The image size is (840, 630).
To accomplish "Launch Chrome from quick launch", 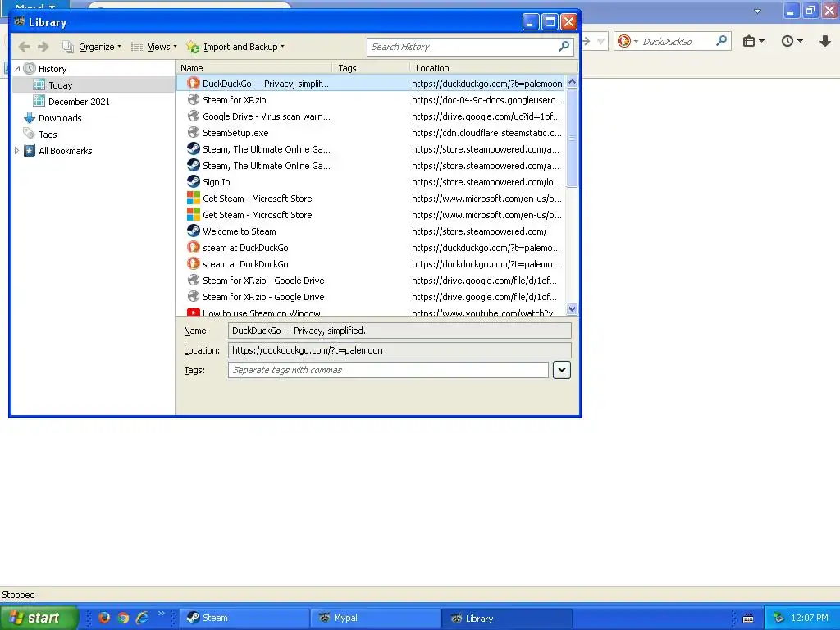I will [123, 618].
